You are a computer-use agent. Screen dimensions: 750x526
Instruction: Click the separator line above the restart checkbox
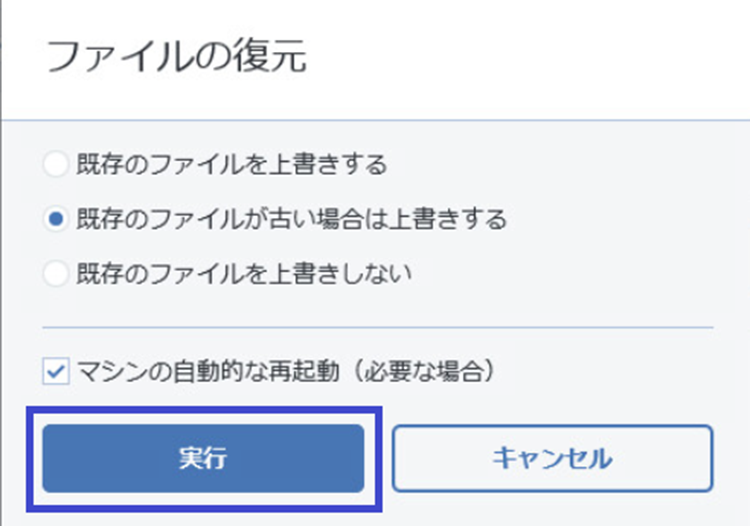(x=377, y=327)
